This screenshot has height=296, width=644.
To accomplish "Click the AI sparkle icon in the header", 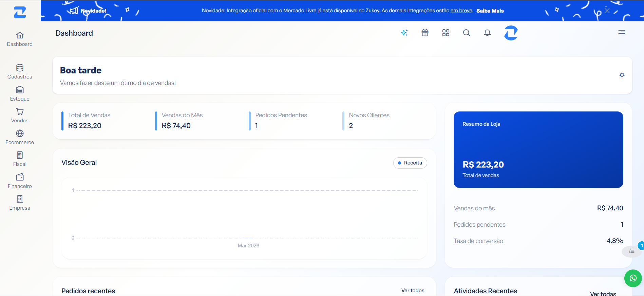I will pos(404,33).
